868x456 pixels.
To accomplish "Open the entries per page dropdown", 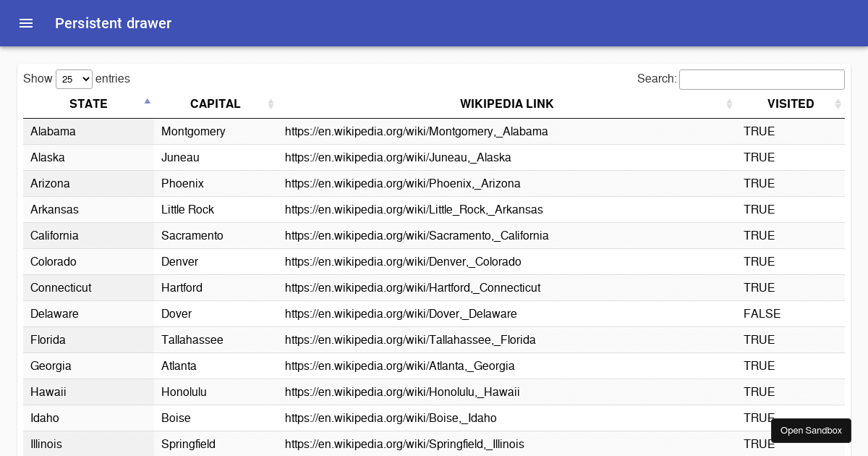I will (x=74, y=79).
